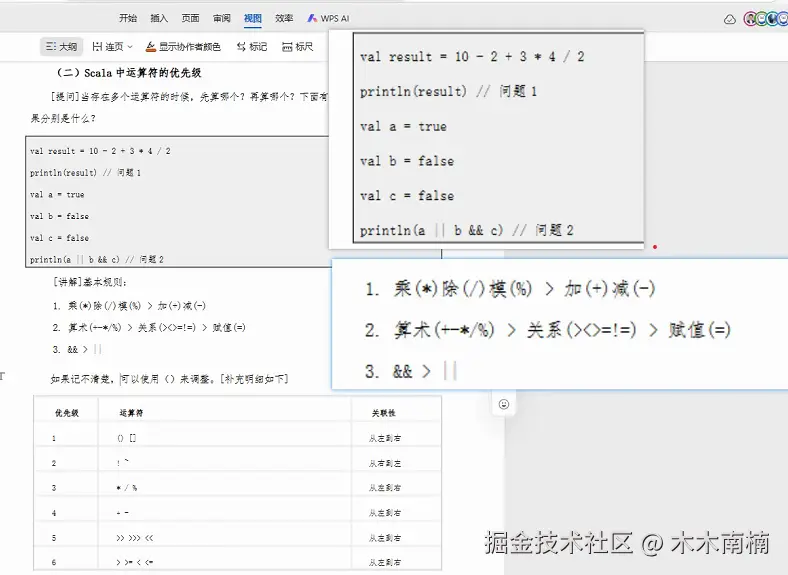Viewport: 788px width, 575px height.
Task: Open the pink-ringed collaborator avatar
Action: coord(750,19)
